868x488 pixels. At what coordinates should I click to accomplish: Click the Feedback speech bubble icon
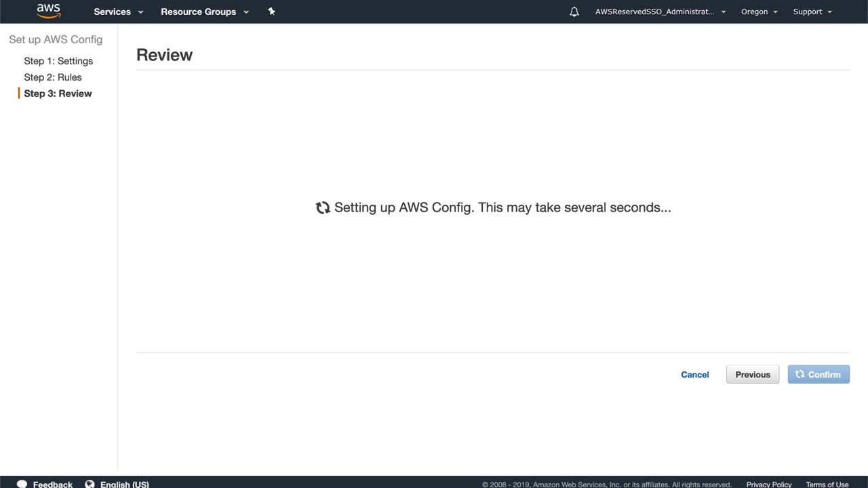pos(22,484)
